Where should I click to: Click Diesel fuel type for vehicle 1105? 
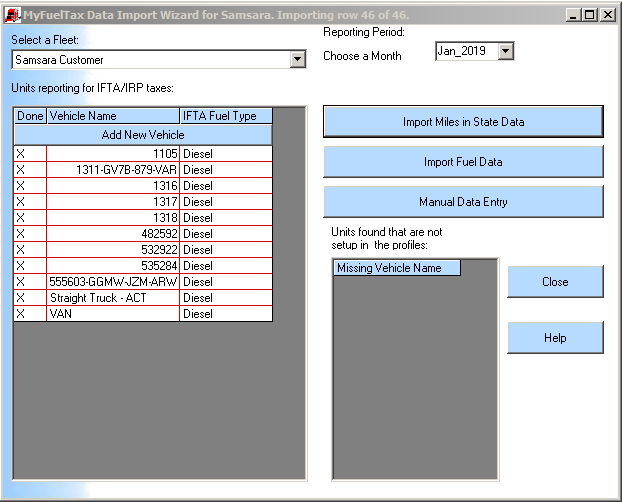[x=226, y=154]
